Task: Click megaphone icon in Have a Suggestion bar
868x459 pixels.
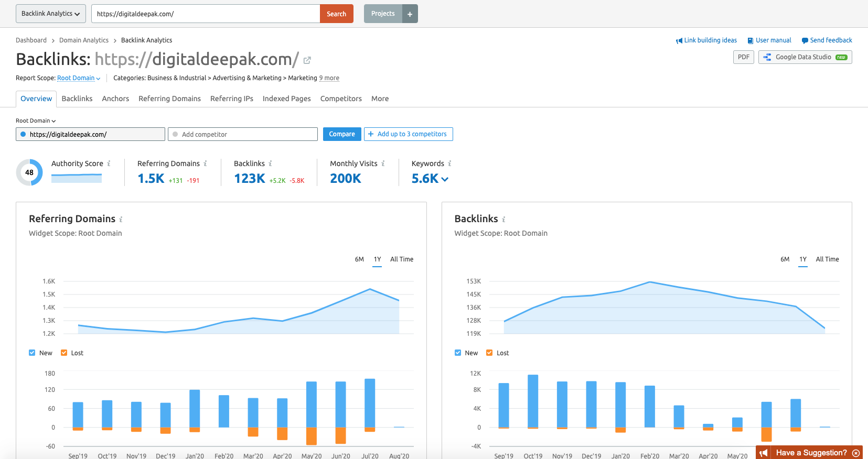Action: (764, 453)
